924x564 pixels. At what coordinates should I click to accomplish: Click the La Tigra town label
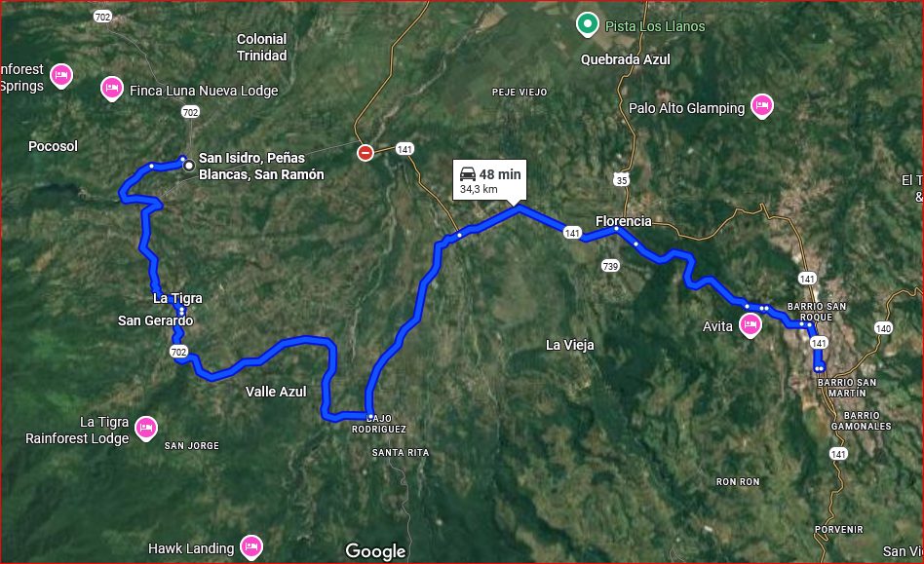[177, 298]
